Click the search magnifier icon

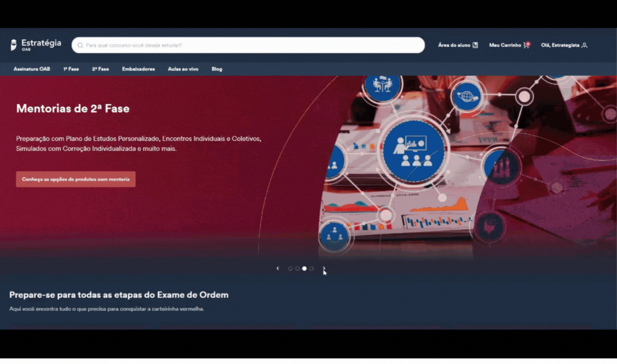pos(80,45)
